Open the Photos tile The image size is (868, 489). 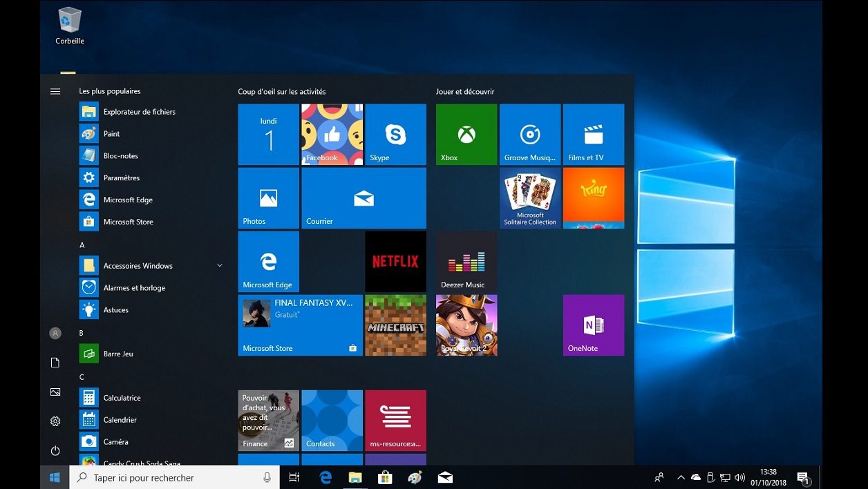[269, 198]
